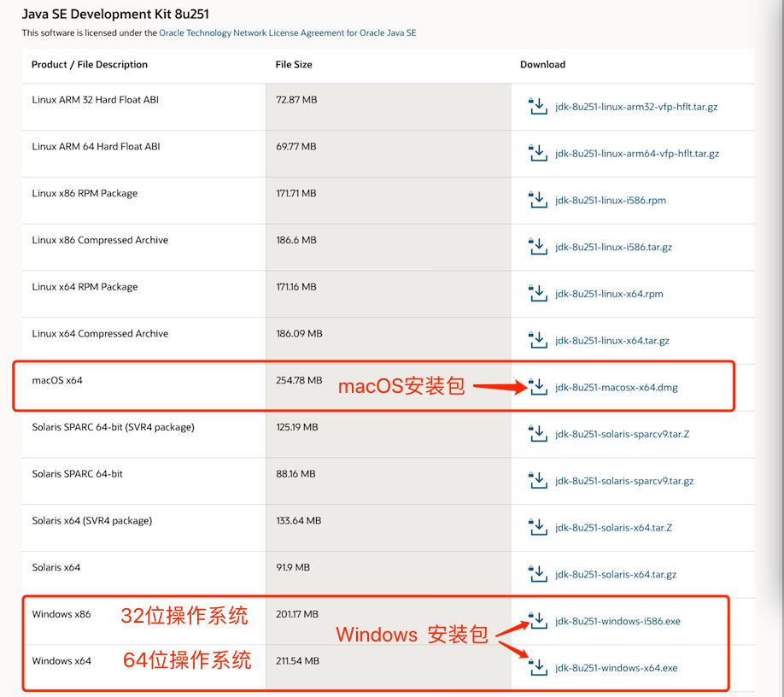Viewport: 784px width, 697px height.
Task: Click download icon beside jdk-8u251-solaris-sparcv9.tar.Z
Action: point(538,434)
